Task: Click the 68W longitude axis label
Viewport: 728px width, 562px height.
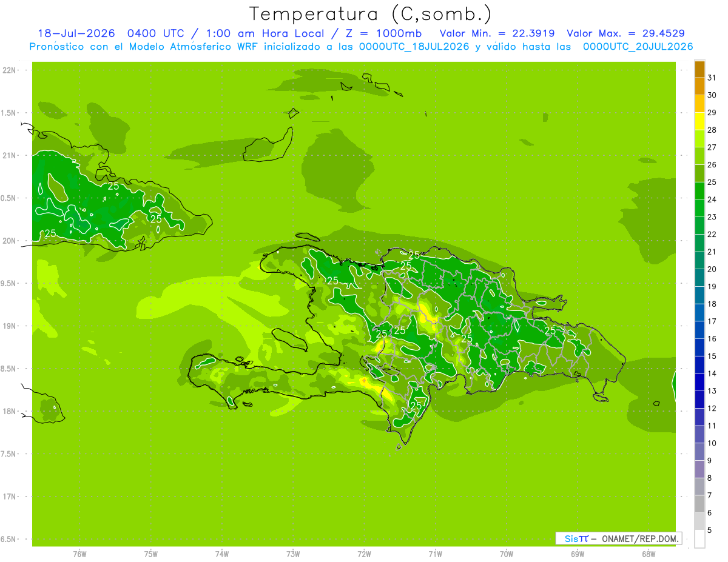Action: point(649,554)
